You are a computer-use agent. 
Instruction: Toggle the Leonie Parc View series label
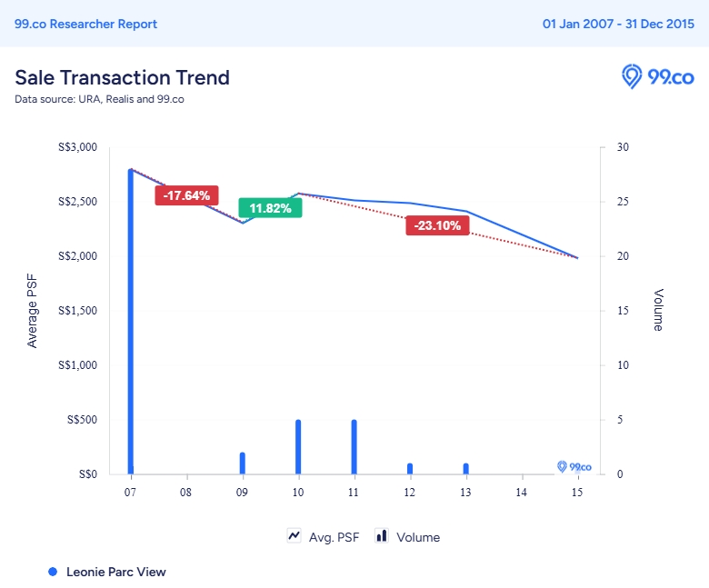click(x=115, y=572)
